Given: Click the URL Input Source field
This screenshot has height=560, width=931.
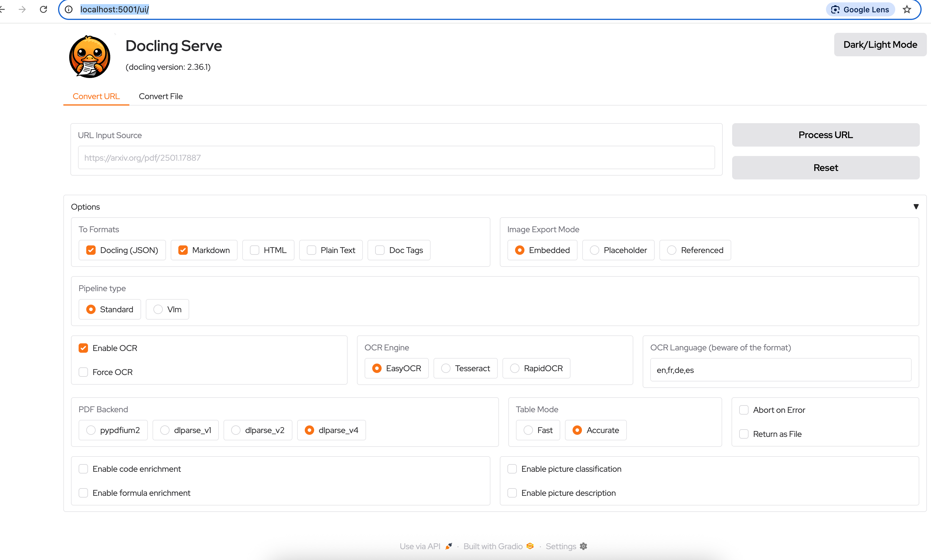Looking at the screenshot, I should [x=396, y=158].
